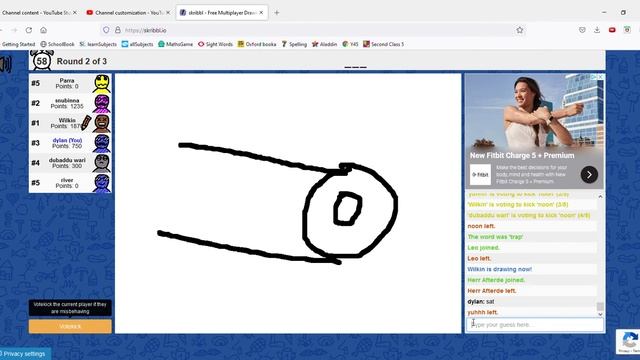Click 'Herr Afterde joined.' chat message

coord(496,280)
